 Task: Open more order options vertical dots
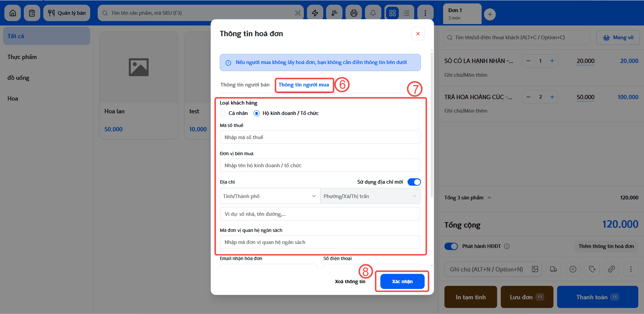631,269
